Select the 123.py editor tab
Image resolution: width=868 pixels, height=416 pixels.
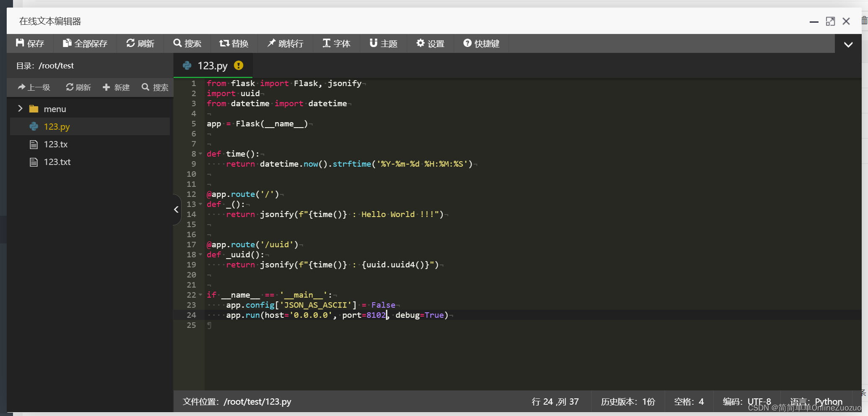coord(213,66)
